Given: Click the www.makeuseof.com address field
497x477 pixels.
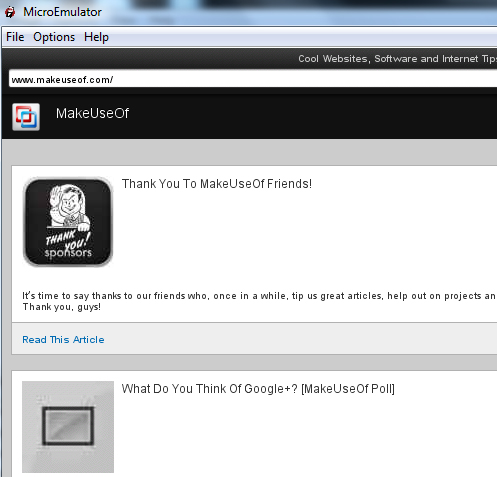Looking at the screenshot, I should click(x=253, y=80).
